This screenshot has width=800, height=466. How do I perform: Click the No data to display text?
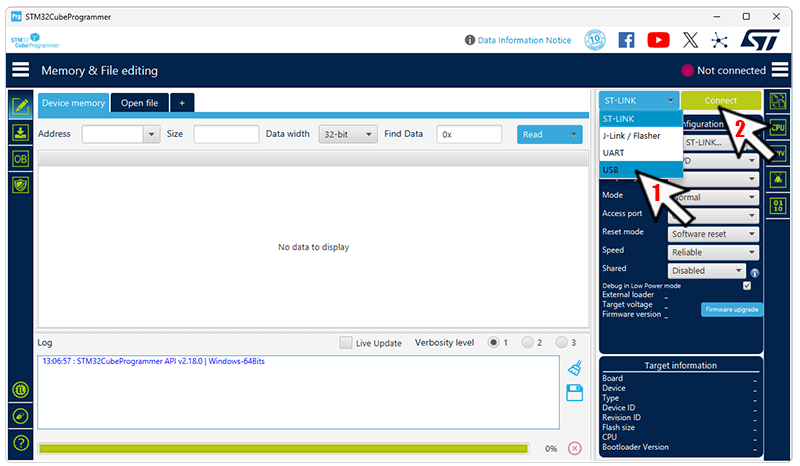coord(313,247)
